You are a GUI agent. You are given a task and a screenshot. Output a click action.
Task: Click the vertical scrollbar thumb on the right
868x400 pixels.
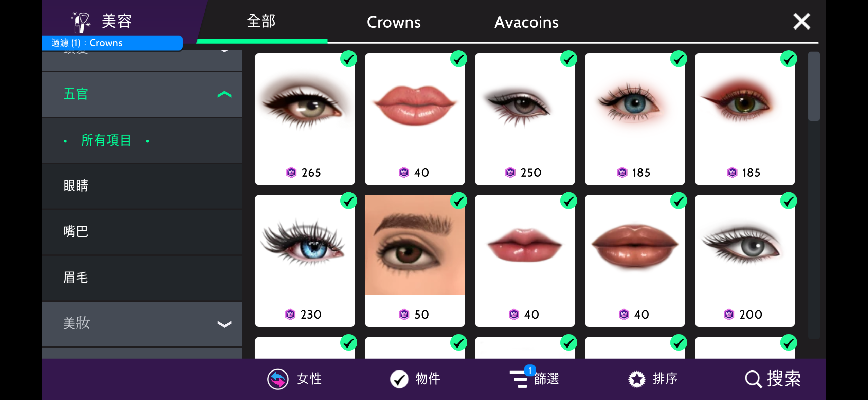[814, 86]
